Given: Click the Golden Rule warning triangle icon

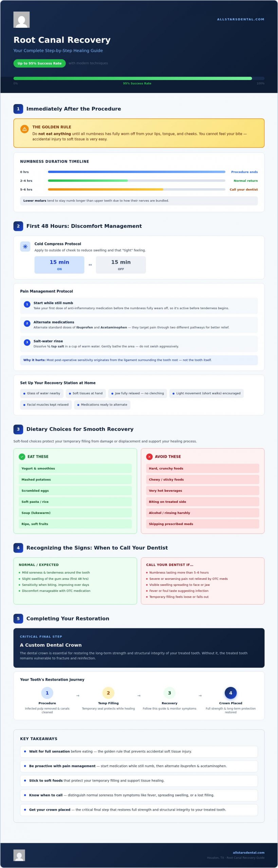Looking at the screenshot, I should click(x=24, y=129).
